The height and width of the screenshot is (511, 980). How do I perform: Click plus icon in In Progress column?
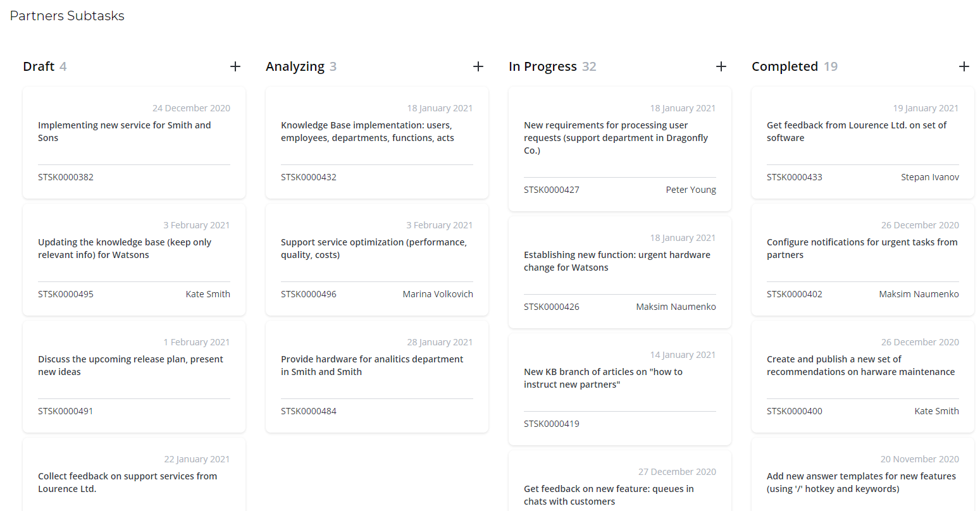point(721,66)
